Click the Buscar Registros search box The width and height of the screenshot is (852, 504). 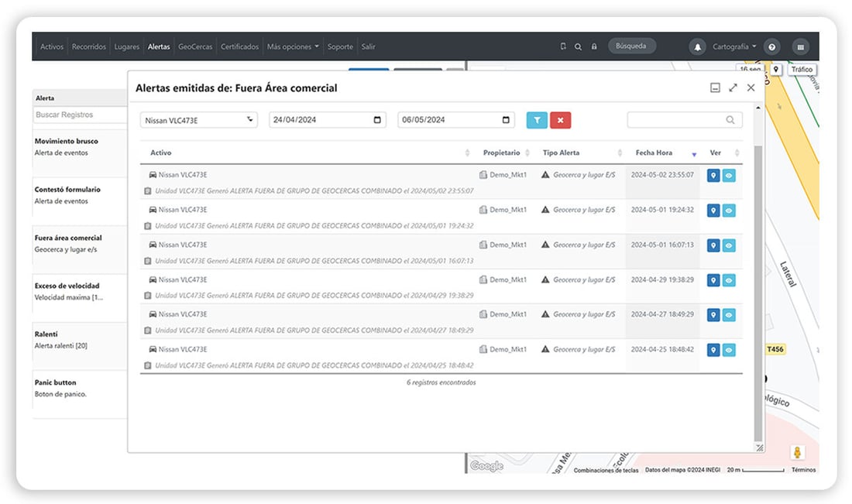click(80, 115)
